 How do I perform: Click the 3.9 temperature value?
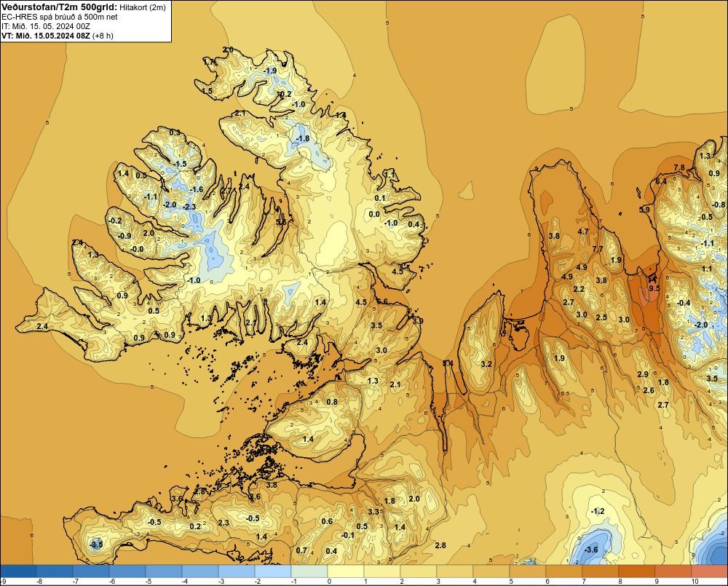click(x=417, y=321)
